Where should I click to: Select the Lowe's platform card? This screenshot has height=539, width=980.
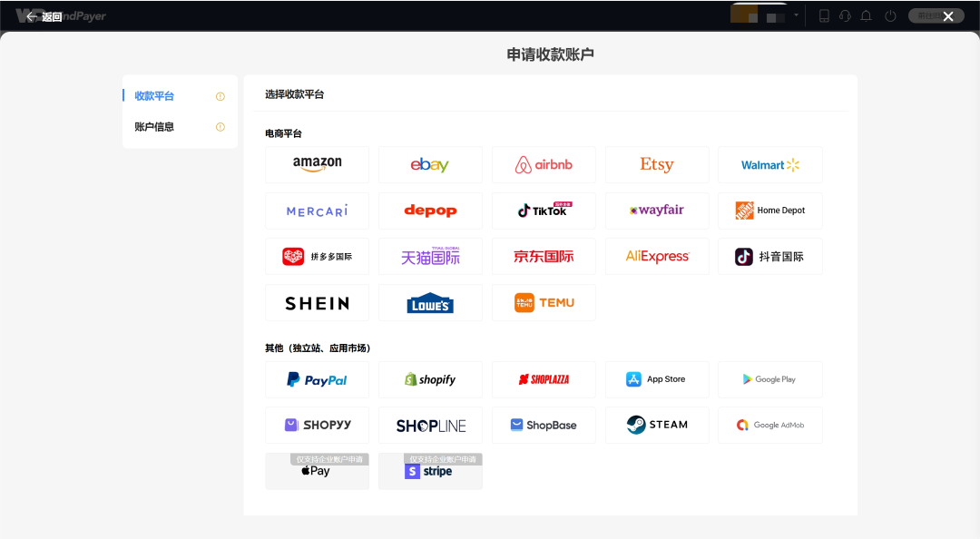430,303
